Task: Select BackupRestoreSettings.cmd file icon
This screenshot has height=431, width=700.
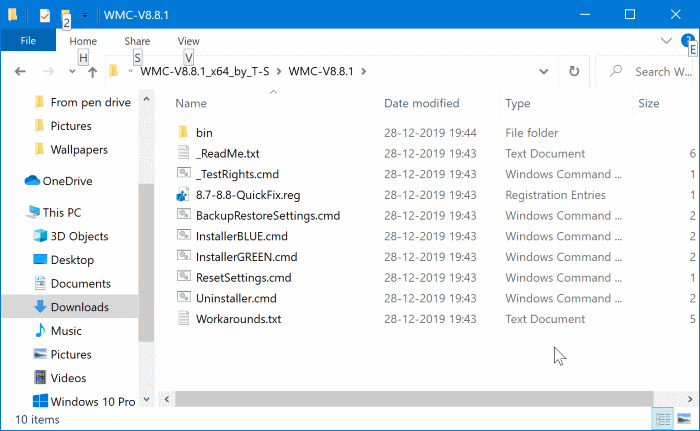Action: 183,214
